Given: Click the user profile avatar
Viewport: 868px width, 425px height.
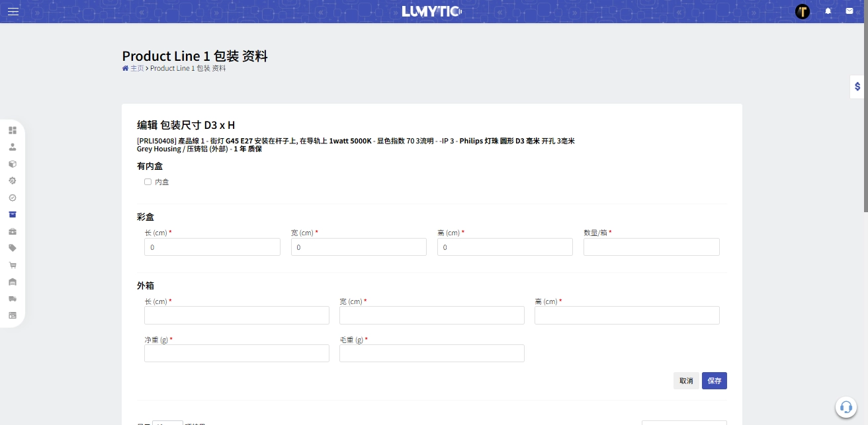Looking at the screenshot, I should pos(803,11).
